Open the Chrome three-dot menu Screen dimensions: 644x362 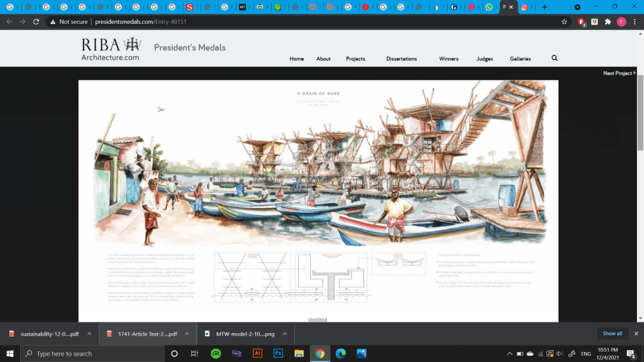[635, 21]
